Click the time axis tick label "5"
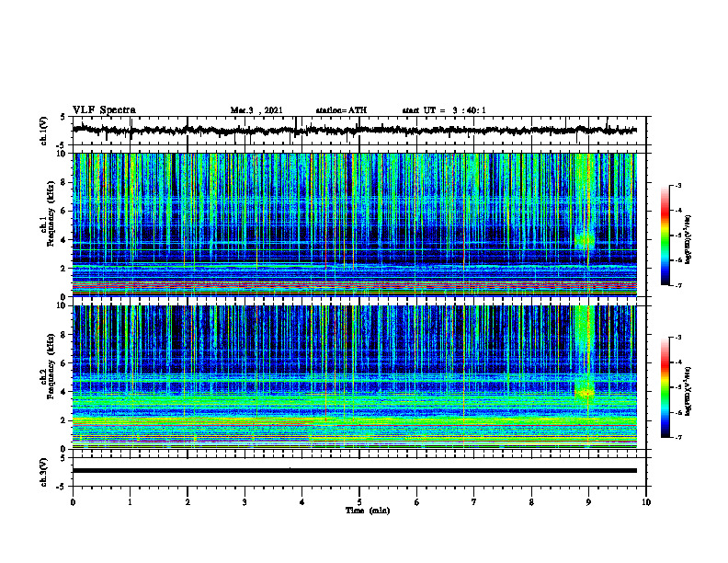This screenshot has width=728, height=563. tap(359, 502)
